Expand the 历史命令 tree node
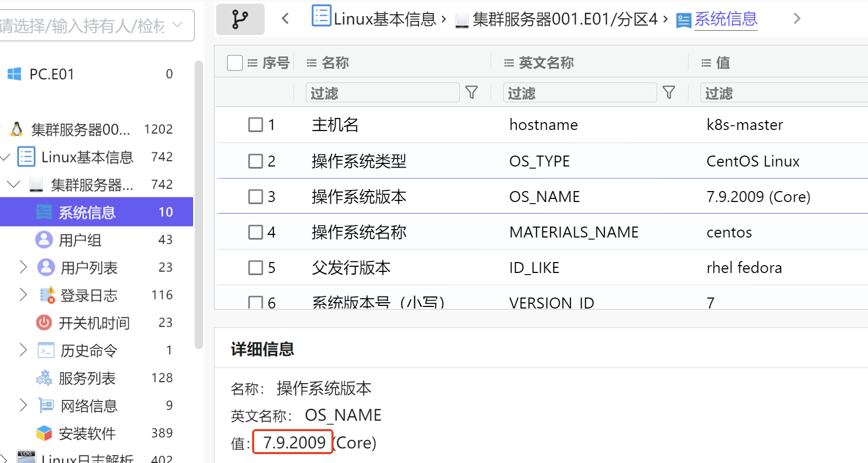 pos(23,350)
